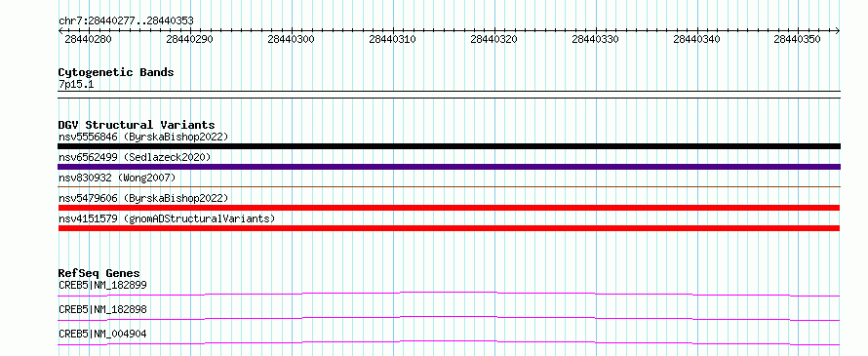Screen dimensions: 868x356
Task: Select the Cytogenetic Bands track title
Action: [116, 72]
